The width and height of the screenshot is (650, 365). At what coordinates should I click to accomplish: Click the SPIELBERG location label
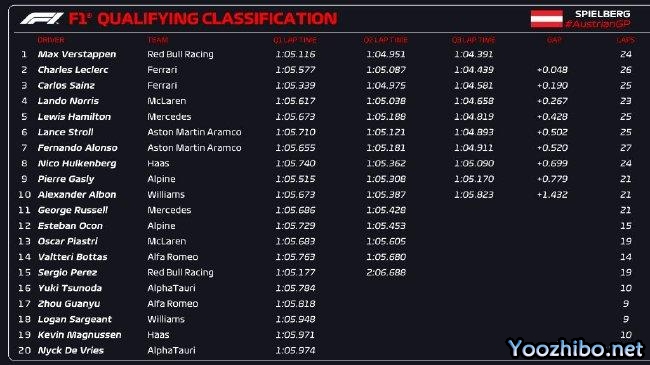[602, 14]
